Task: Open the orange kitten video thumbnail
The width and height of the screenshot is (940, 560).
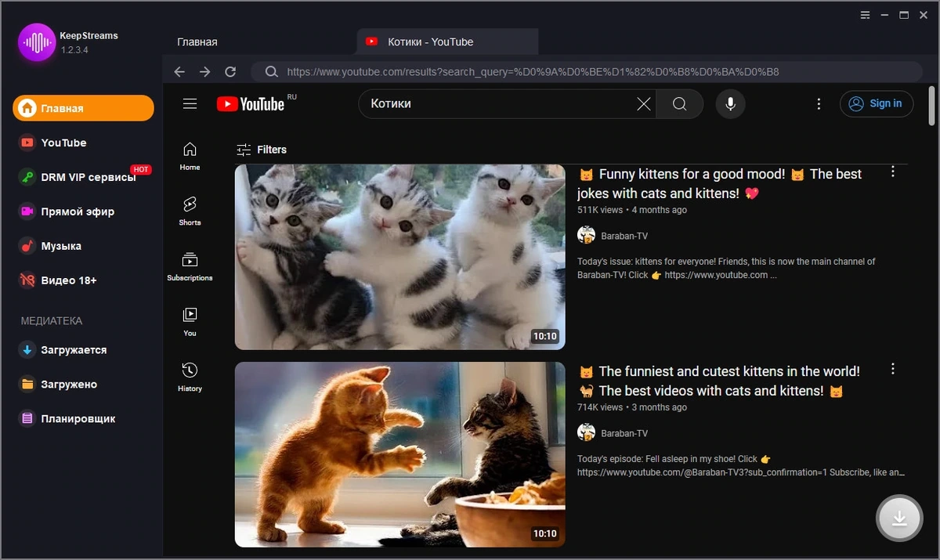Action: pos(400,454)
